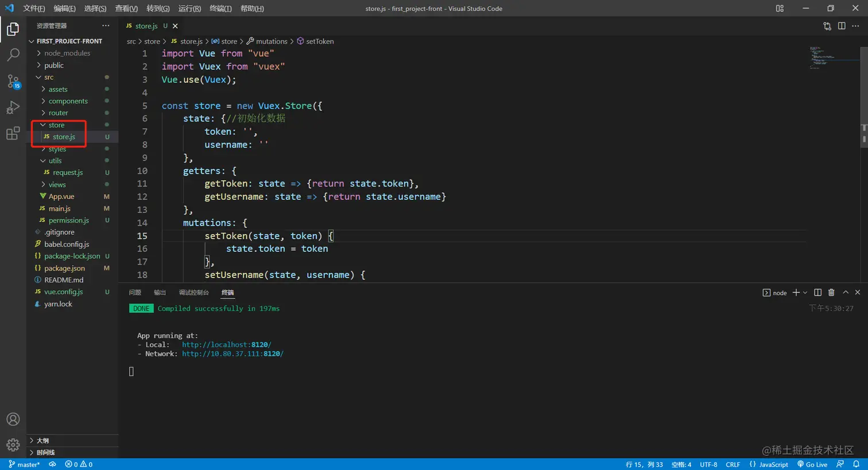Switch to the 输出 panel tab
The image size is (868, 470).
(160, 293)
